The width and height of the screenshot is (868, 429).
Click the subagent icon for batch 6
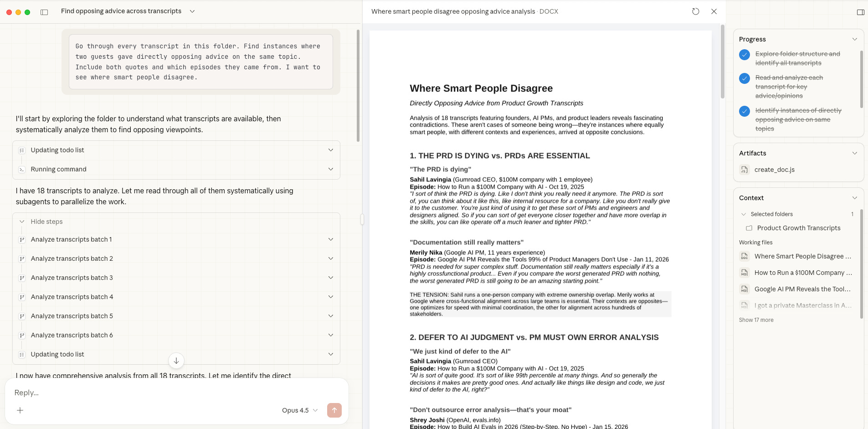pos(21,335)
